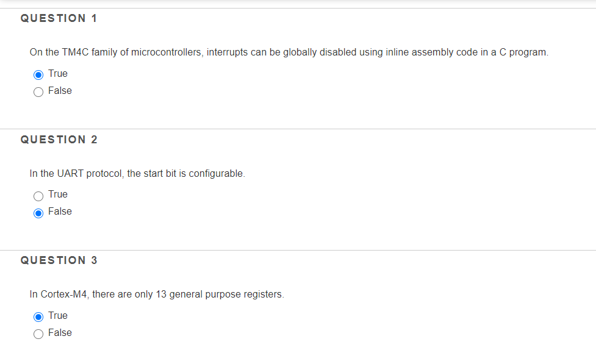The image size is (596, 364).
Task: Select True for Question 3
Action: click(38, 316)
